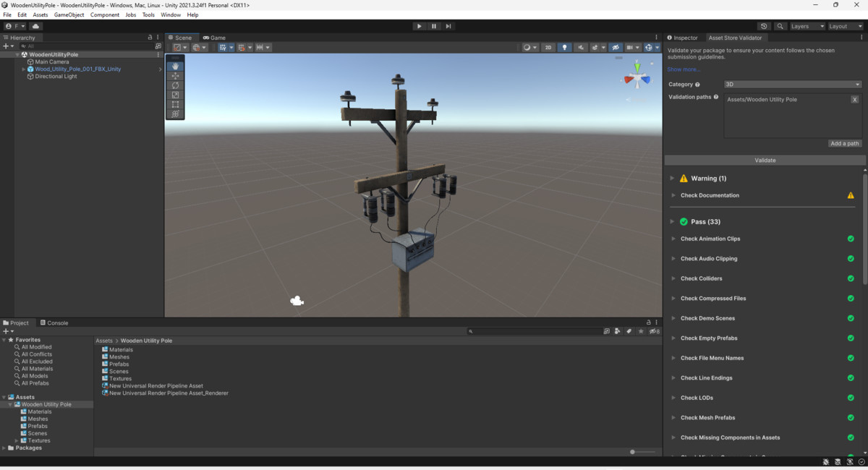Open the Category dropdown set to 3D
Screen dimensions: 868x470
tap(792, 85)
